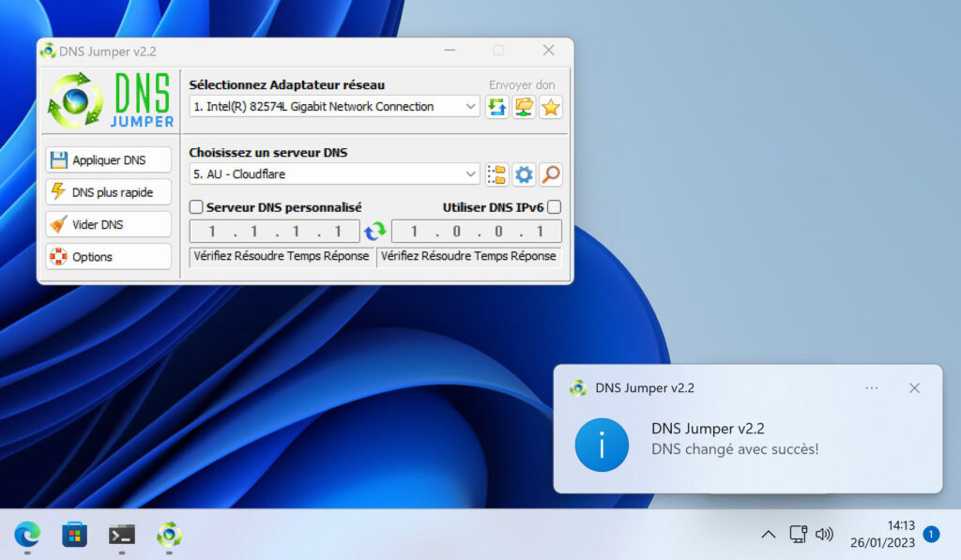Expand the DNS server dropdown
The width and height of the screenshot is (961, 560).
[x=470, y=174]
